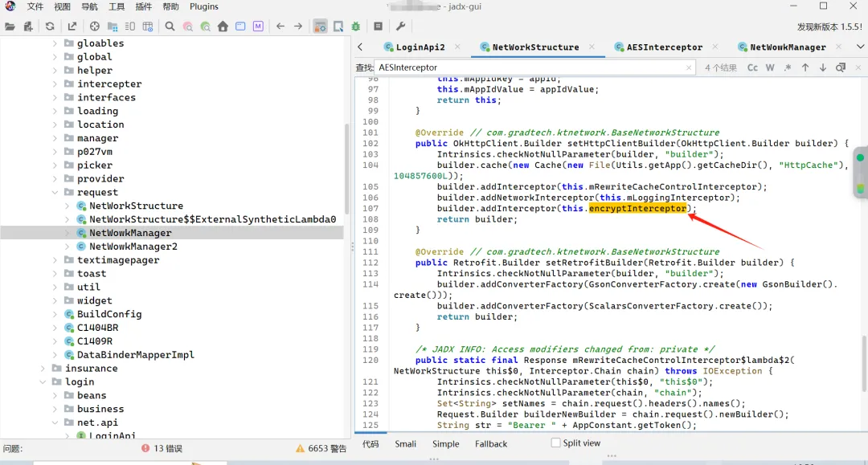Go to the main activity via home icon
Screen dimensions: 868x465
[x=223, y=27]
